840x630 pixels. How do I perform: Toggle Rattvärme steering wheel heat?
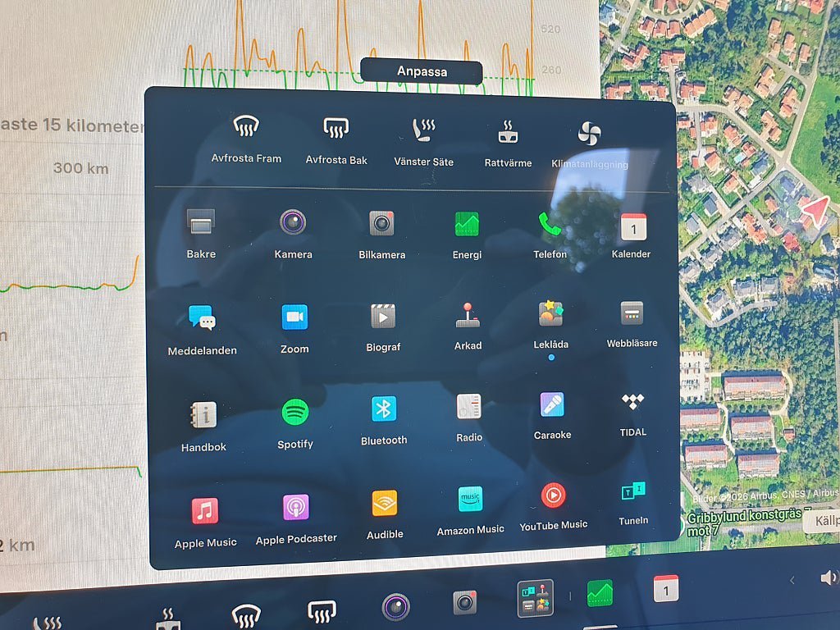point(508,132)
